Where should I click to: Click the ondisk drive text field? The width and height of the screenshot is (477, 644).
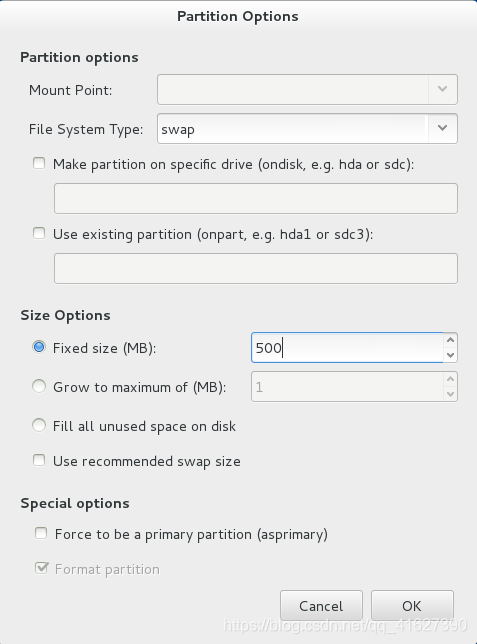pyautogui.click(x=256, y=198)
